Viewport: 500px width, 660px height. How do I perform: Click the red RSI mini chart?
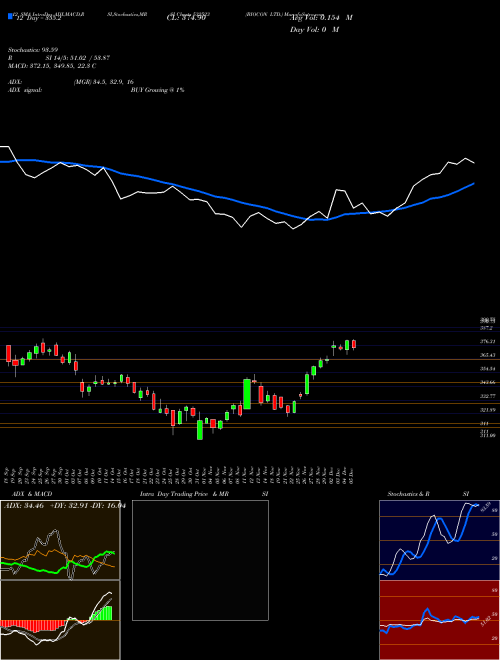439,620
